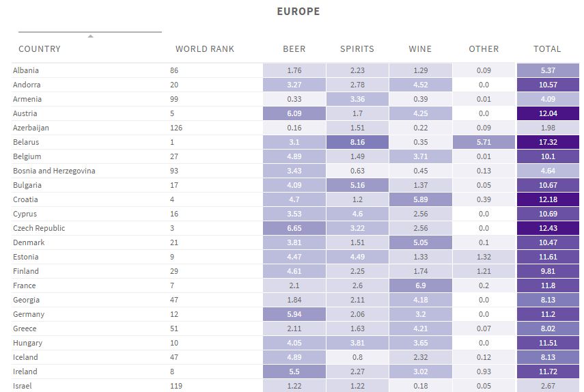
Task: Click the Czech Republic beer cell 6.65
Action: (x=294, y=228)
